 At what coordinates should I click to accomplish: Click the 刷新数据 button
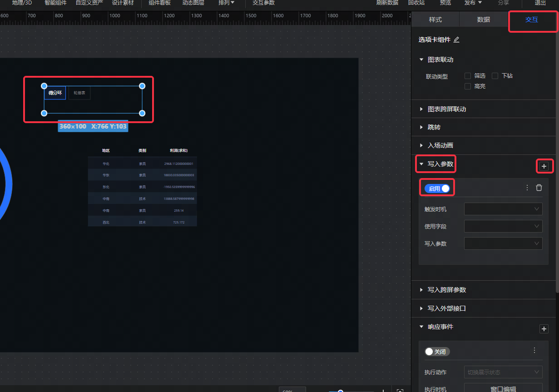pyautogui.click(x=387, y=3)
